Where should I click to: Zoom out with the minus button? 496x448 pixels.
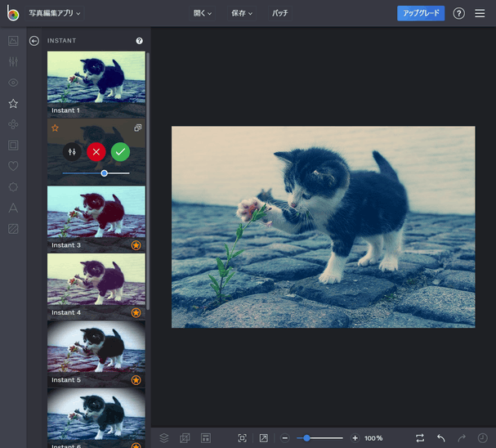point(284,438)
